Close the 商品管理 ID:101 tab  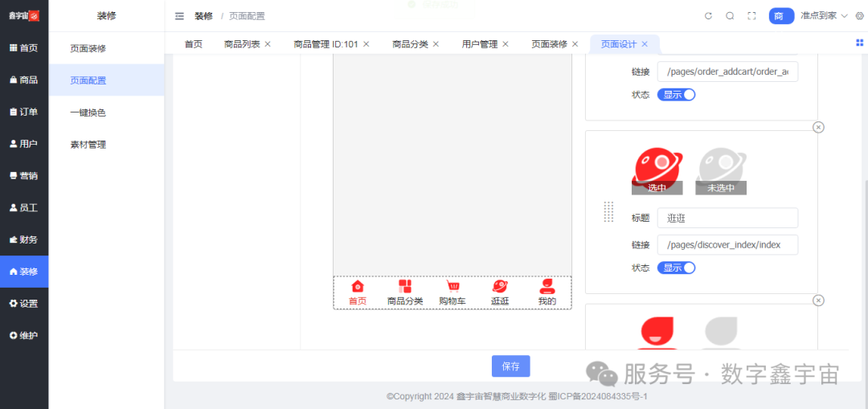pyautogui.click(x=366, y=44)
